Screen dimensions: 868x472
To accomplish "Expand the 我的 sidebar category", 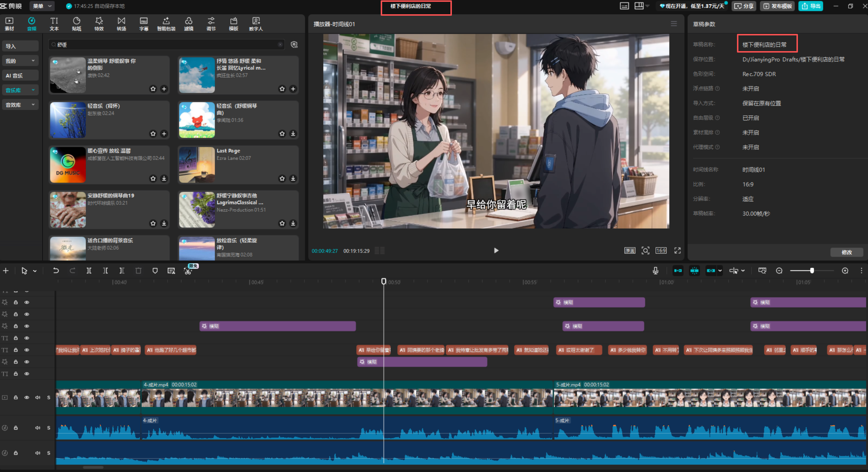I will pos(20,61).
